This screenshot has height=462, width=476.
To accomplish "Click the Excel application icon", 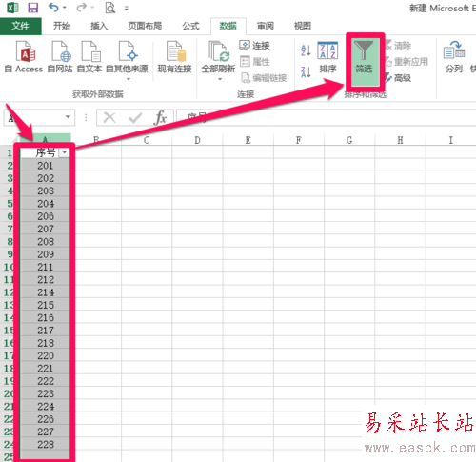I will pyautogui.click(x=12, y=8).
